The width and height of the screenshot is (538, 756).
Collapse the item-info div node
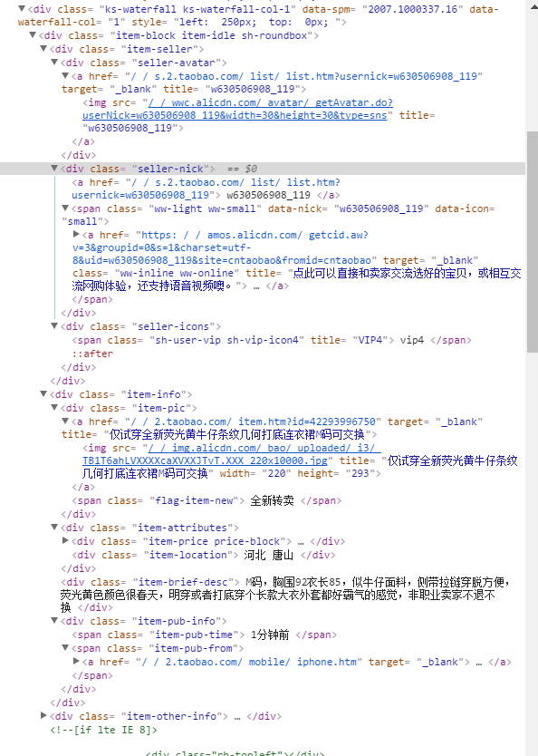pos(43,394)
